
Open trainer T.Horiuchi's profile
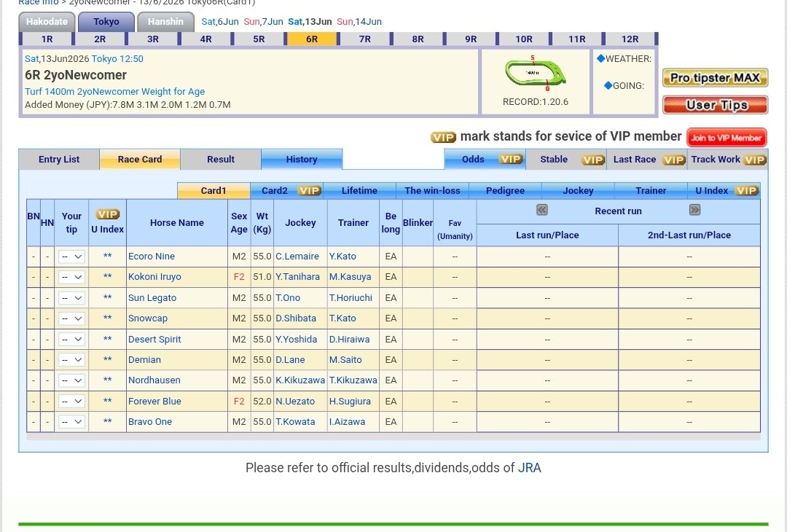pyautogui.click(x=351, y=298)
